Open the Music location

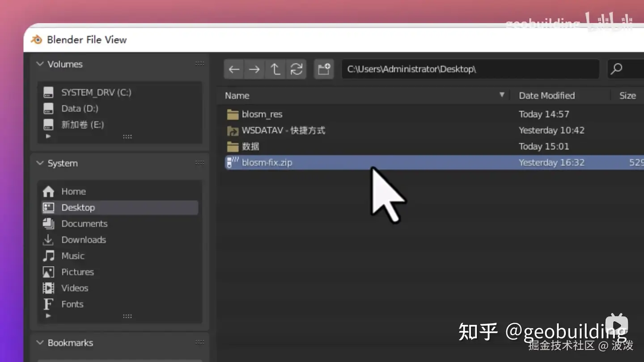tap(73, 256)
